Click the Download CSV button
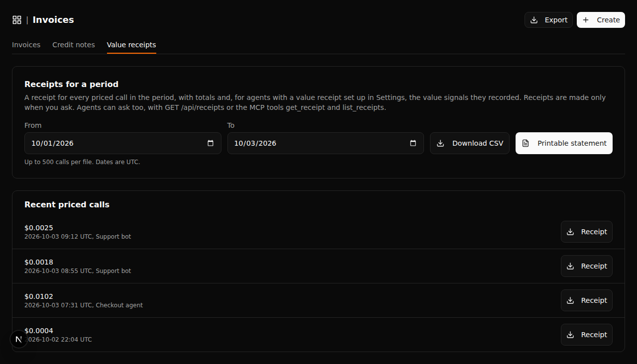 point(470,143)
